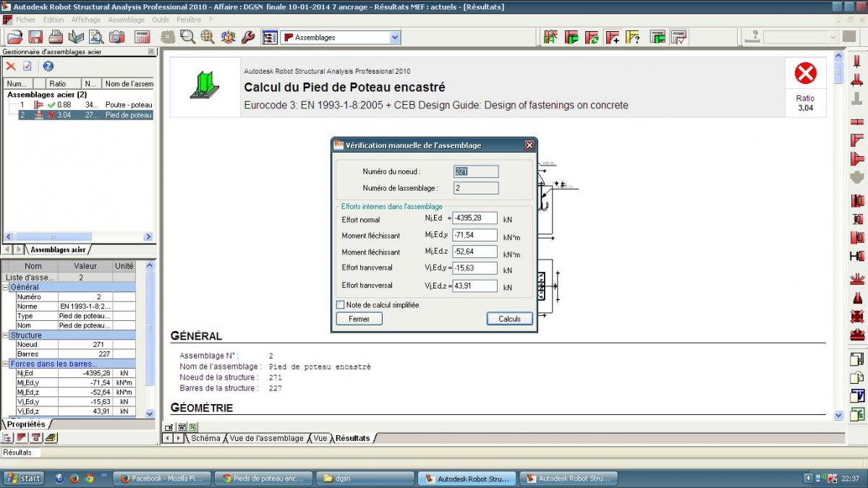The width and height of the screenshot is (868, 488).
Task: Click the first icon under Propriétés tab
Action: (8, 437)
